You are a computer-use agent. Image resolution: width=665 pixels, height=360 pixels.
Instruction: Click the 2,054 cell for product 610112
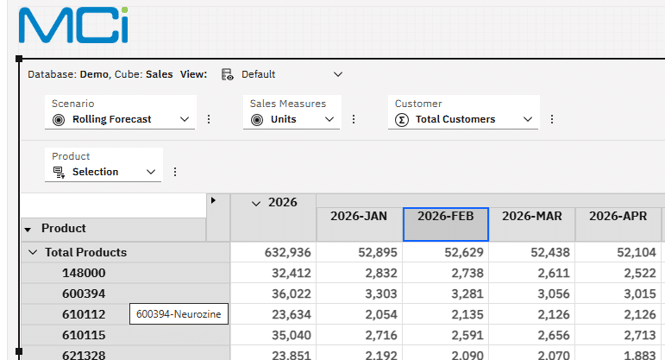(x=360, y=315)
